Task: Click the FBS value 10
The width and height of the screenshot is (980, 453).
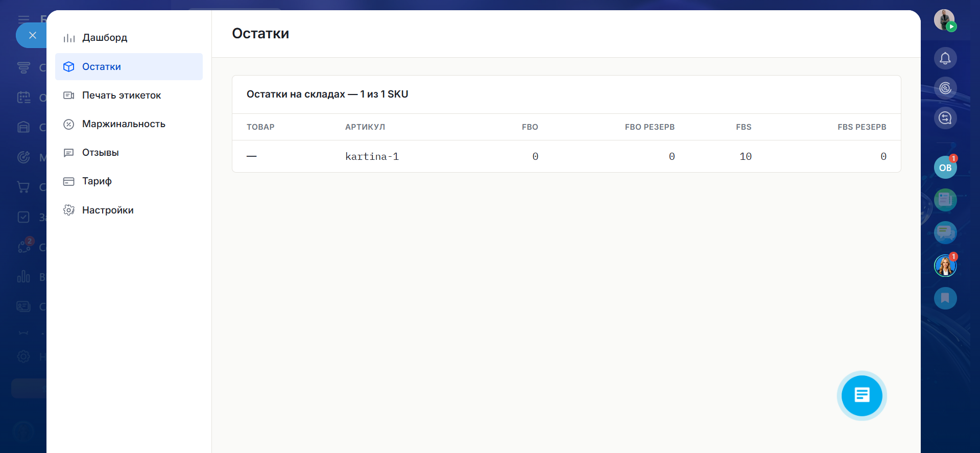Action: coord(746,157)
